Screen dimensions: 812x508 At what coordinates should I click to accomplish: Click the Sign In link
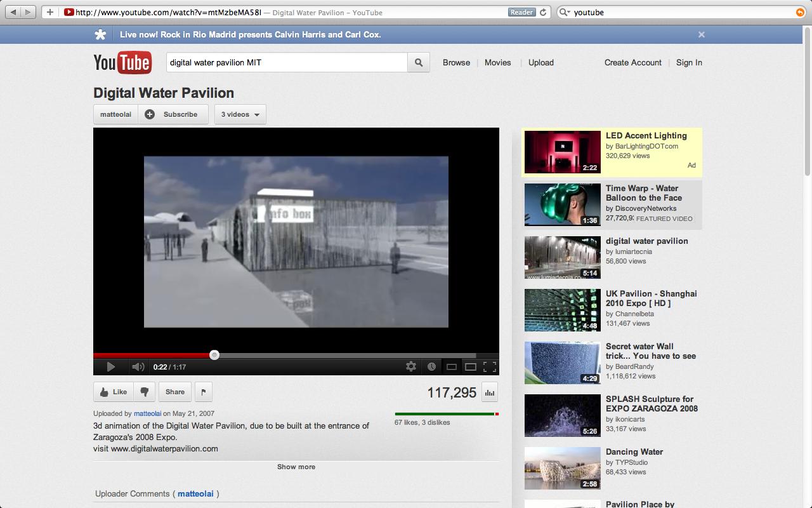pyautogui.click(x=689, y=62)
